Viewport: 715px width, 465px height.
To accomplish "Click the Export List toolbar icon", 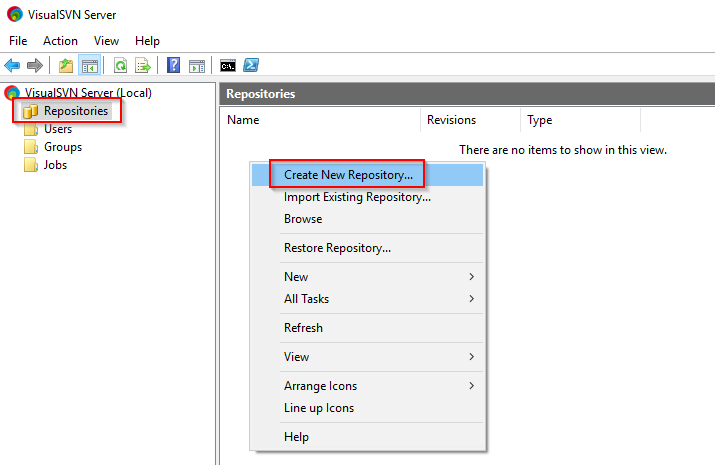I will 143,66.
